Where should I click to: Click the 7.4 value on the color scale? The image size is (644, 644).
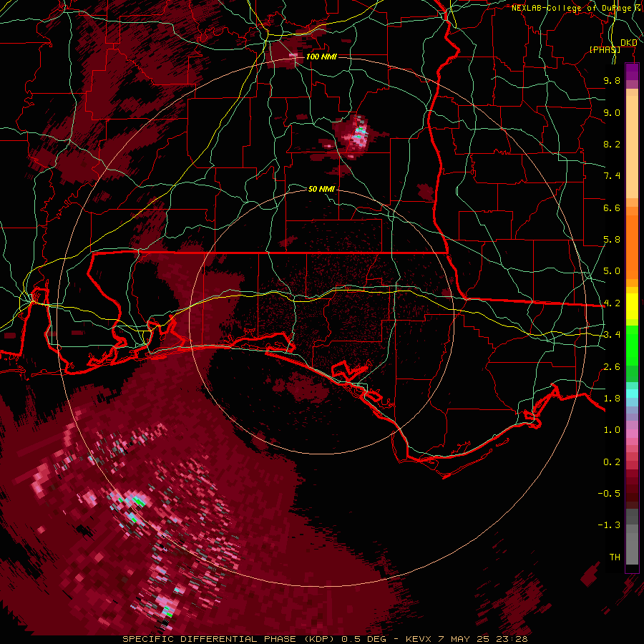coord(612,176)
